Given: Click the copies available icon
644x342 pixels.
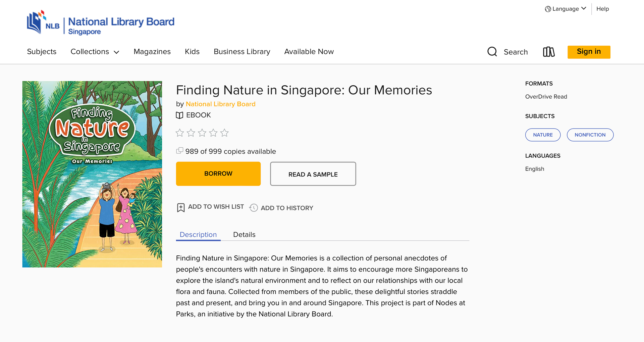Looking at the screenshot, I should pos(180,151).
